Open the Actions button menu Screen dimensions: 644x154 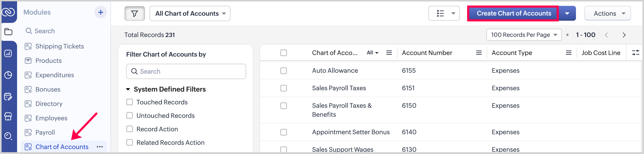coord(607,13)
